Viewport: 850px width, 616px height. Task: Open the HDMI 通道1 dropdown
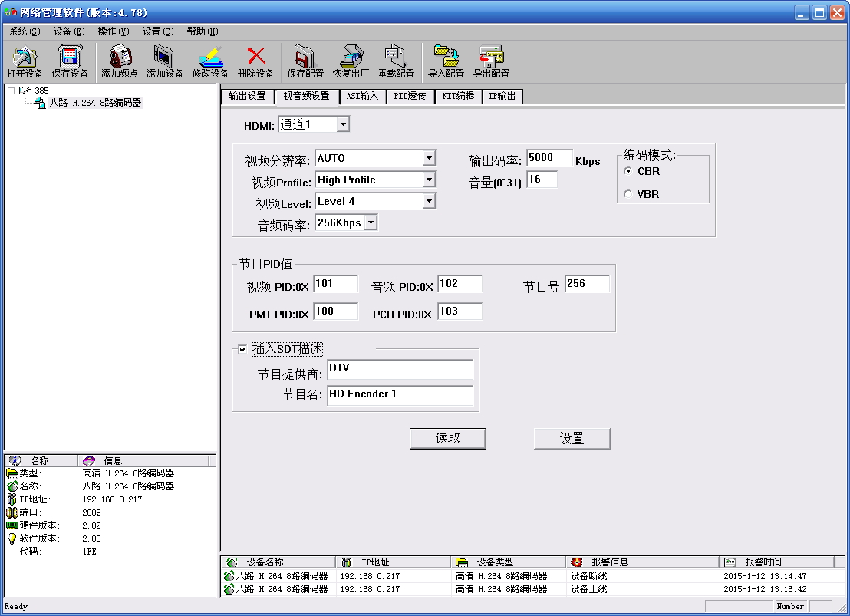coord(342,124)
